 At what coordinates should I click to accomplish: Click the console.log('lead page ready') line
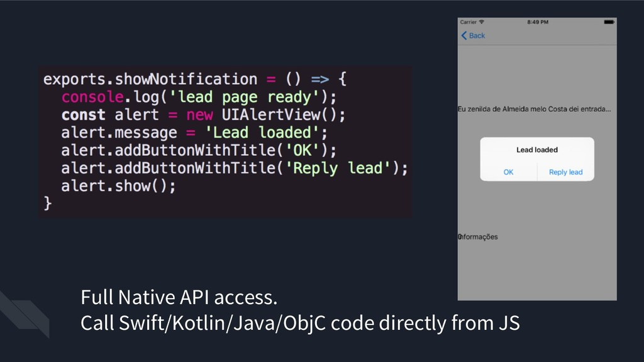199,97
